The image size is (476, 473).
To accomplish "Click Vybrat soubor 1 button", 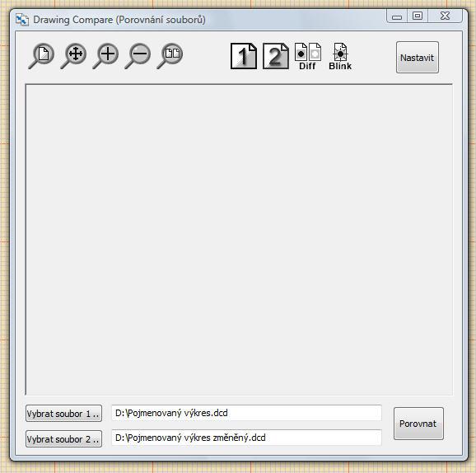I will pyautogui.click(x=63, y=413).
